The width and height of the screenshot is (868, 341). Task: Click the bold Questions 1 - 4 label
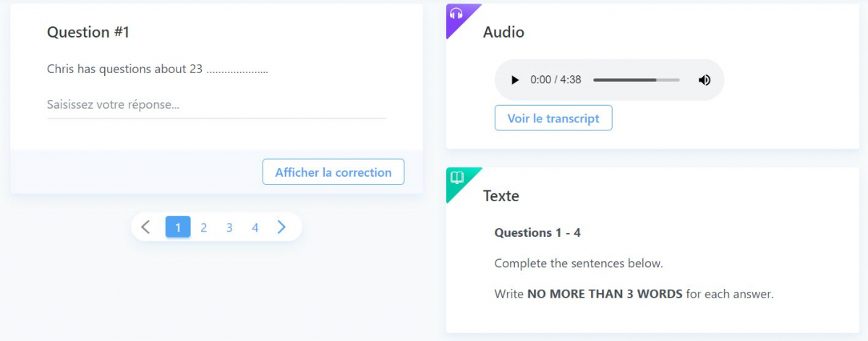(x=537, y=232)
